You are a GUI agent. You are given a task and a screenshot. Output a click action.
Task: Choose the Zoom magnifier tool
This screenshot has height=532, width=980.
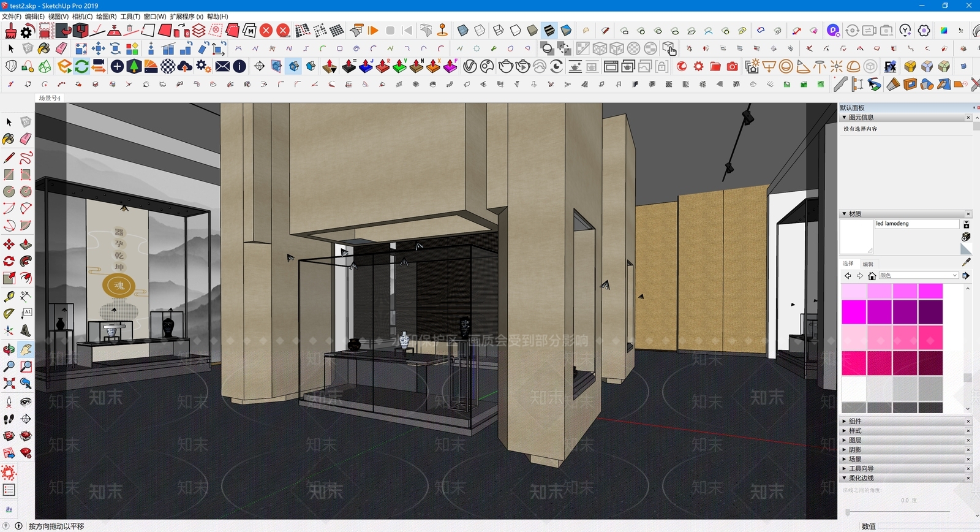tap(9, 367)
